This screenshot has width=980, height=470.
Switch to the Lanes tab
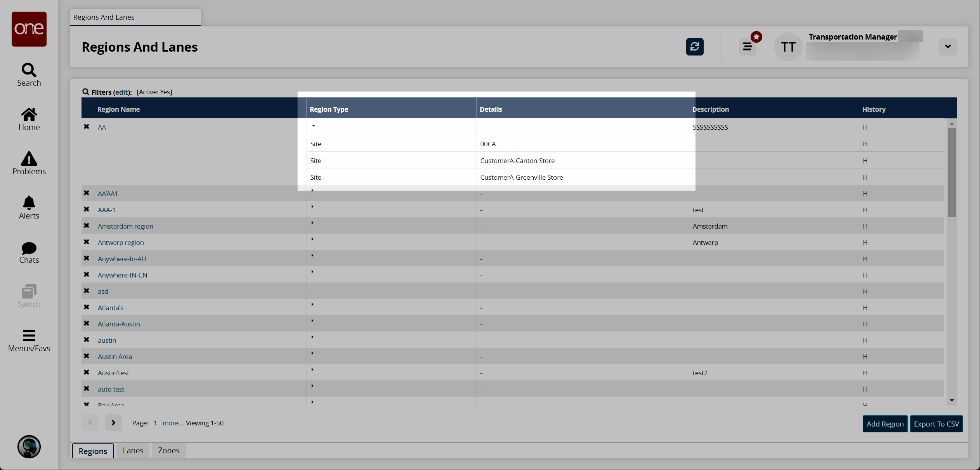[x=133, y=451]
